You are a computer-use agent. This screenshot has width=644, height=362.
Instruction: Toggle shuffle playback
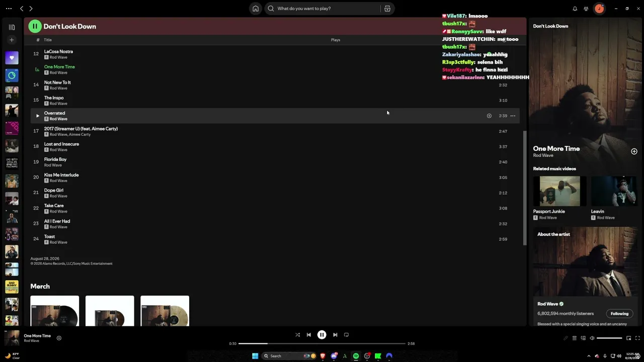point(297,335)
